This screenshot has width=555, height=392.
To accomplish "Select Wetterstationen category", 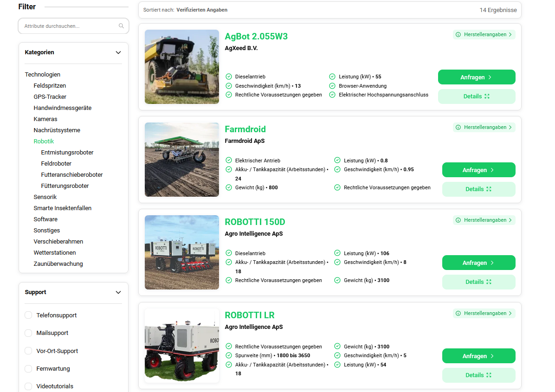I will (x=54, y=253).
